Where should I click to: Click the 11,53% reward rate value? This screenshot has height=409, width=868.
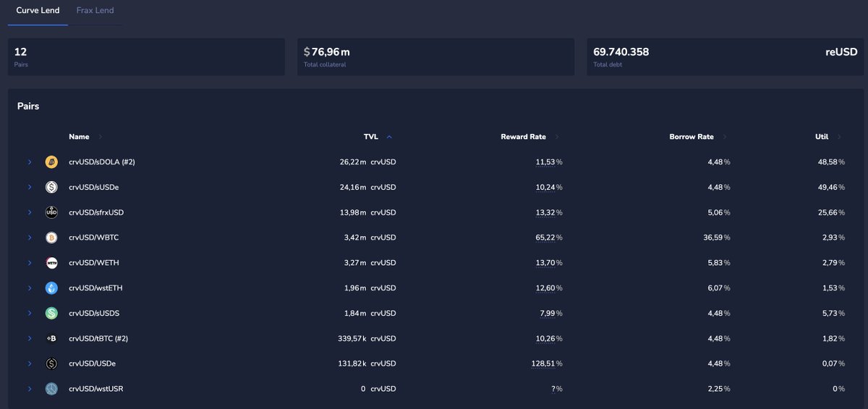(x=549, y=162)
